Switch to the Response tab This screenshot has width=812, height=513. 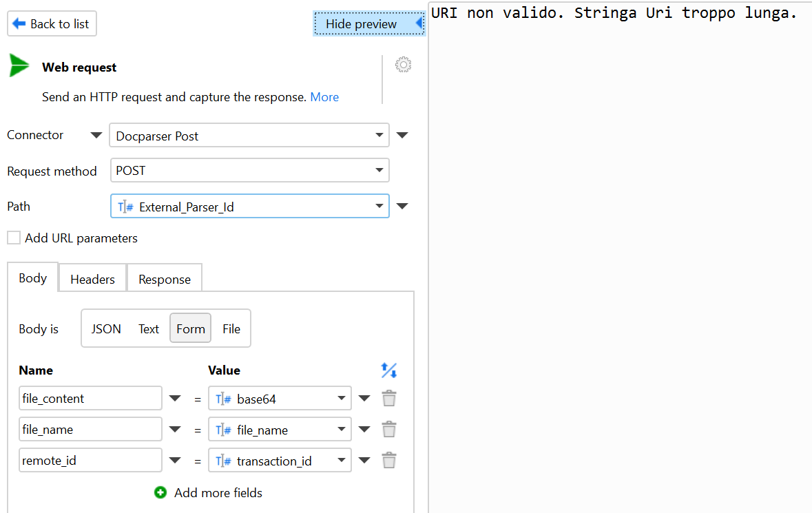coord(165,279)
